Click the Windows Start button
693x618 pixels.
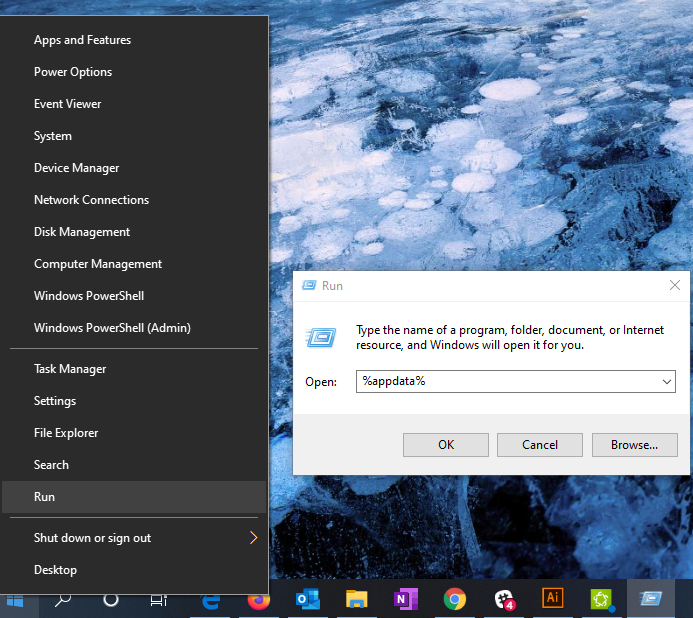pyautogui.click(x=15, y=600)
